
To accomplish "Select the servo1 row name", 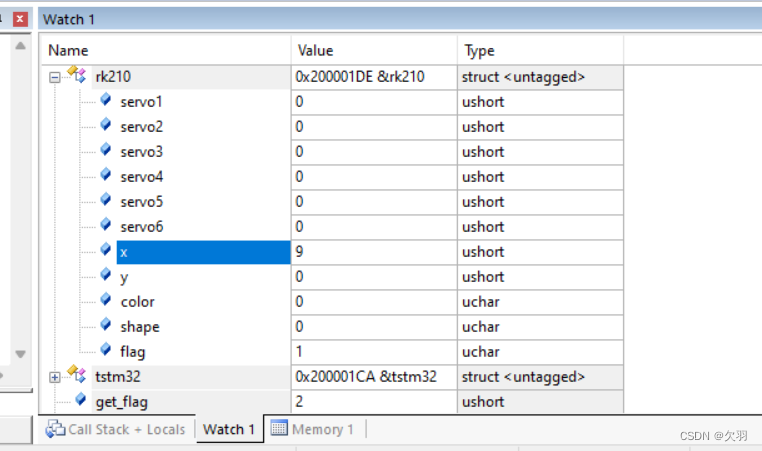I will click(x=141, y=102).
